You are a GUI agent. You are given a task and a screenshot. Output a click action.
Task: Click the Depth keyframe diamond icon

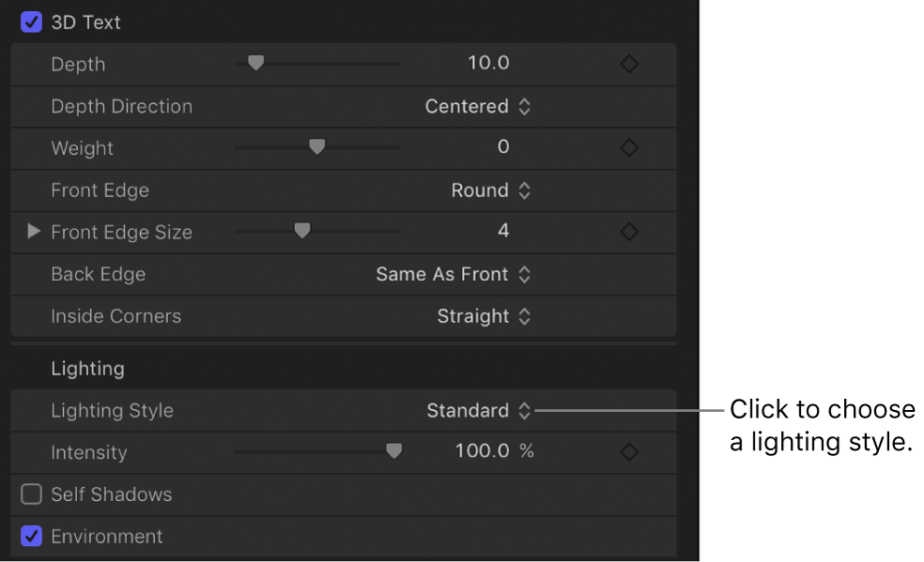(x=629, y=65)
